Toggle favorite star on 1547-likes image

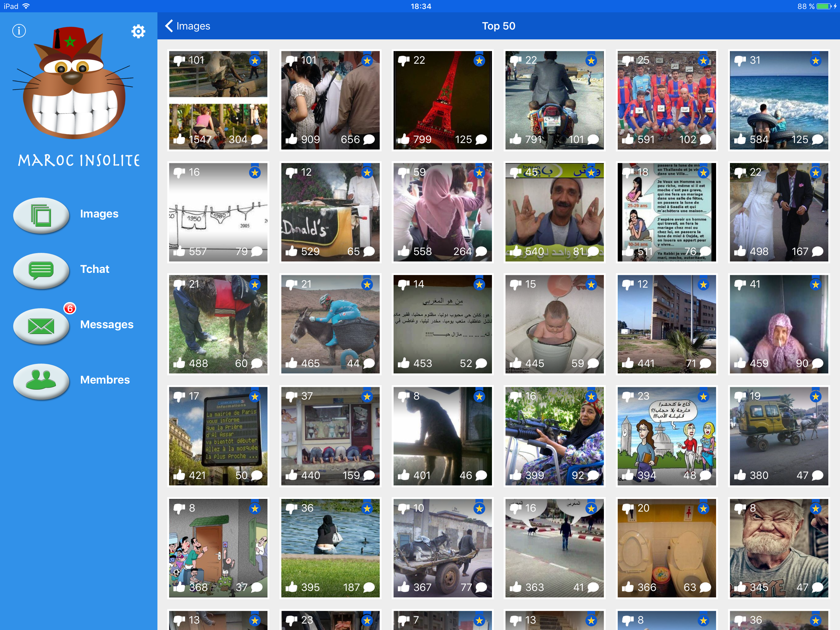255,60
